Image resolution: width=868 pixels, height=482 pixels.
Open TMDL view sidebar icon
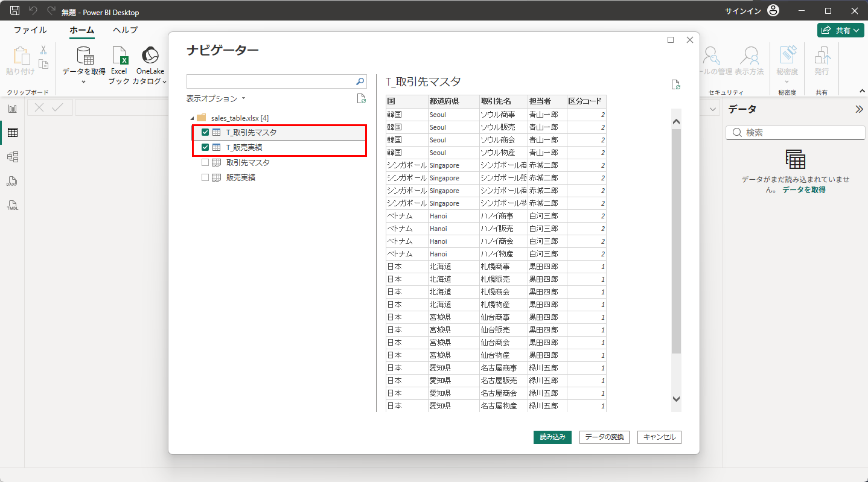pyautogui.click(x=12, y=205)
